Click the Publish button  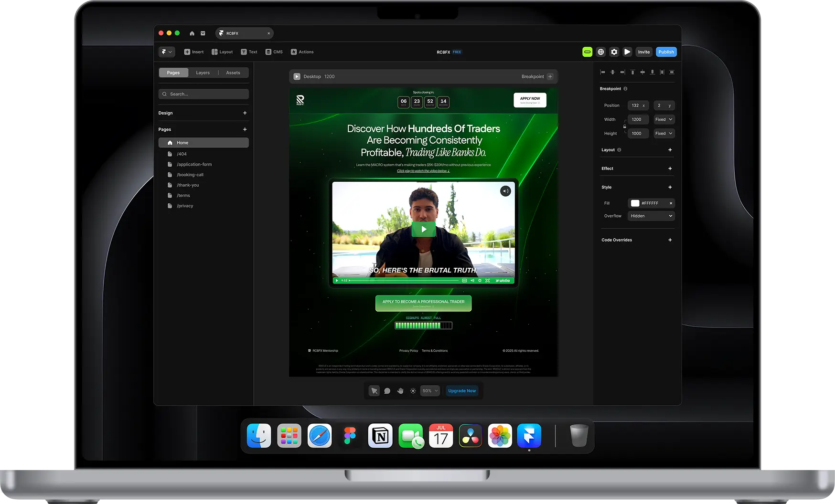666,52
